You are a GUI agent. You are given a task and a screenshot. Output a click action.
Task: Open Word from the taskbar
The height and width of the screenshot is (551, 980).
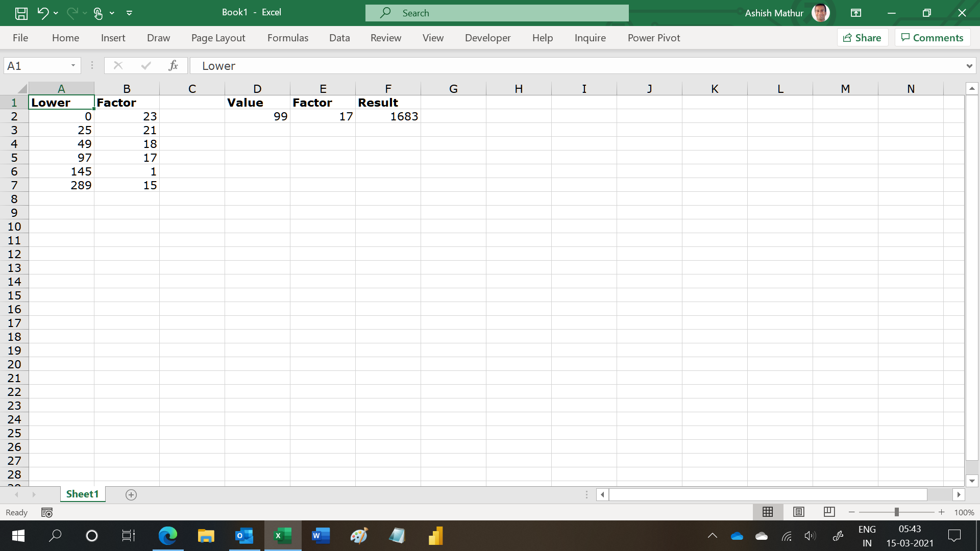point(321,536)
